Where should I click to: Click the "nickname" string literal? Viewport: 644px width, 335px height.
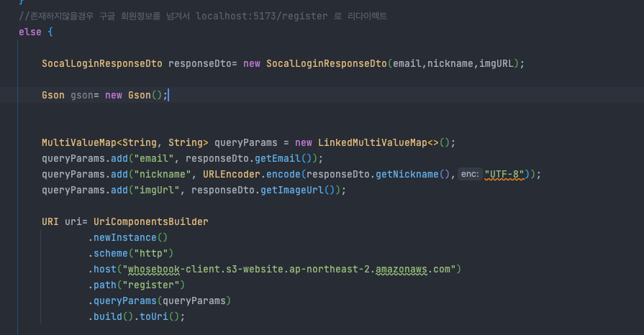point(162,175)
